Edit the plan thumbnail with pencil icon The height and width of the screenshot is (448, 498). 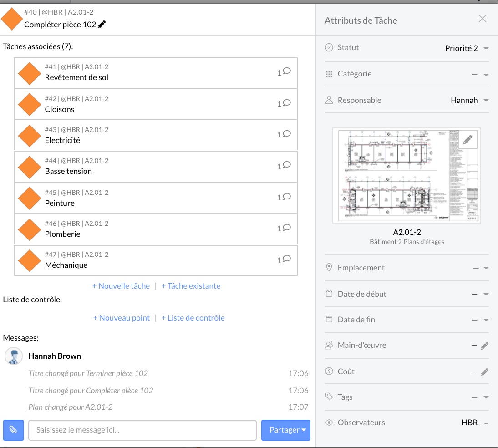(468, 139)
